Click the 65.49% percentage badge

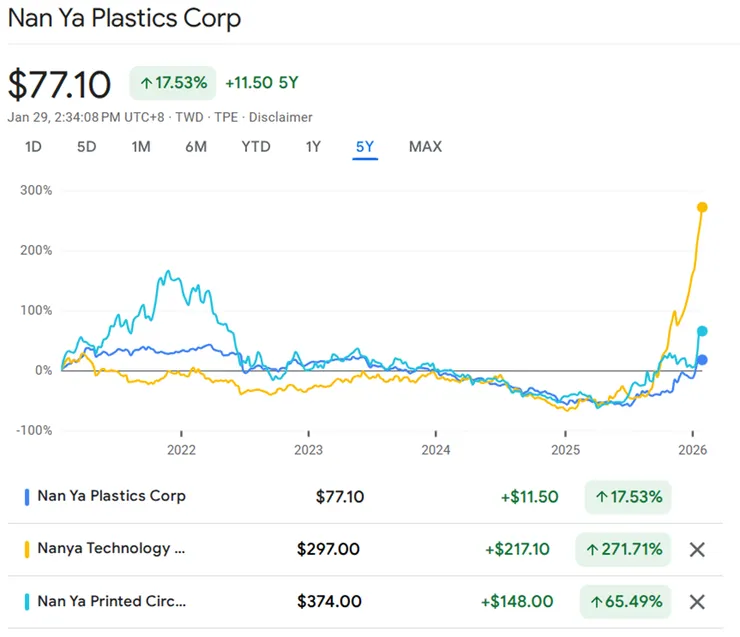tap(628, 601)
